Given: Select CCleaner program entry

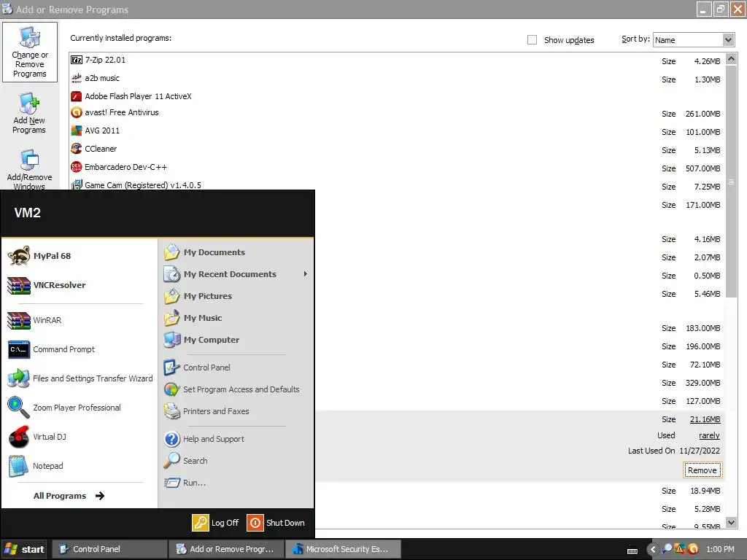Looking at the screenshot, I should click(x=397, y=149).
